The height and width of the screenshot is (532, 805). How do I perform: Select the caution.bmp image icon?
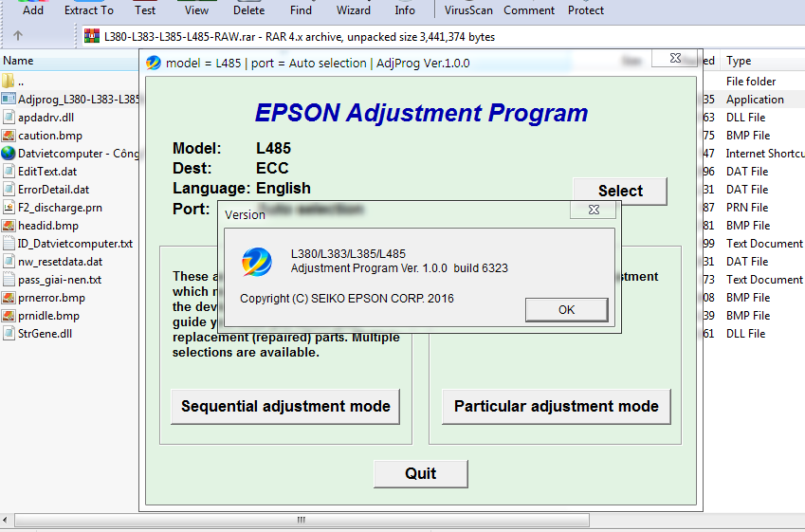pos(9,136)
